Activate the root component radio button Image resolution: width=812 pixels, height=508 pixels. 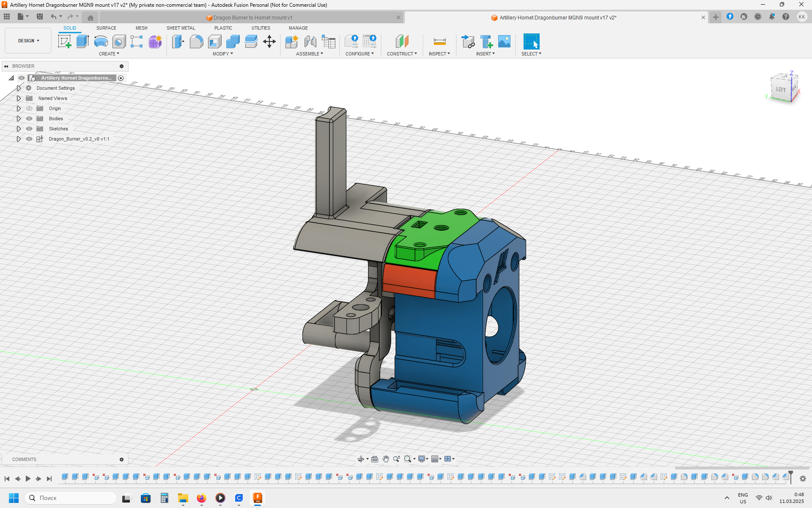pos(121,78)
